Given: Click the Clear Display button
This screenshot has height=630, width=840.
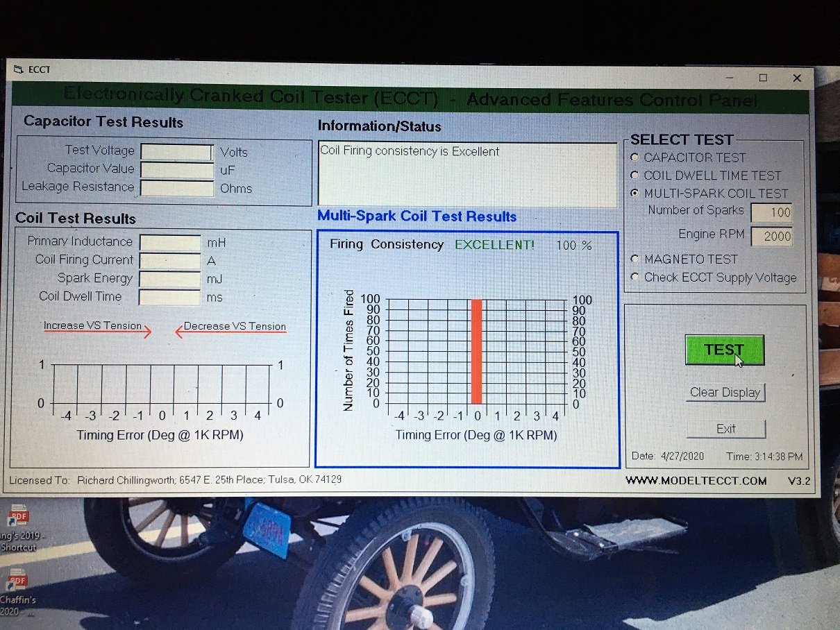Looking at the screenshot, I should click(725, 393).
